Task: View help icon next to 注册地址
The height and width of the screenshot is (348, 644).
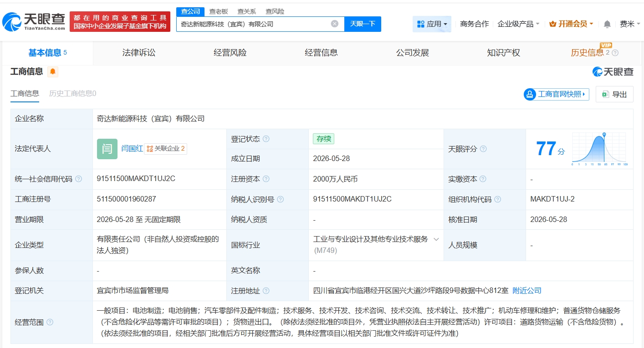Action: click(266, 291)
